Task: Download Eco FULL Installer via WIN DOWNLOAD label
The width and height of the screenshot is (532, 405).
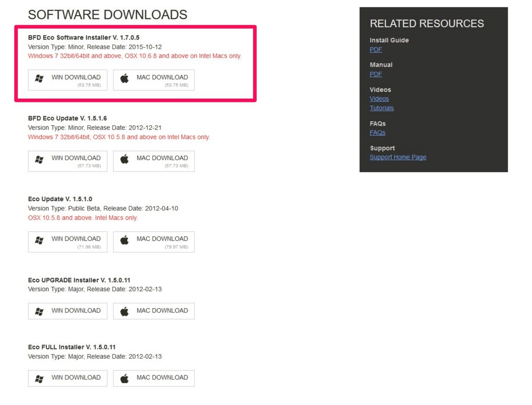Action: tap(76, 377)
